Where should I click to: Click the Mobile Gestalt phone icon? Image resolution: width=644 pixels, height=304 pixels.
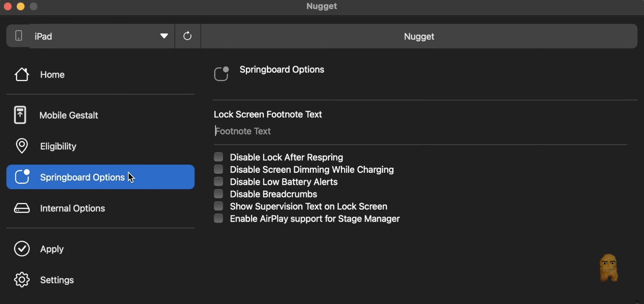[20, 115]
